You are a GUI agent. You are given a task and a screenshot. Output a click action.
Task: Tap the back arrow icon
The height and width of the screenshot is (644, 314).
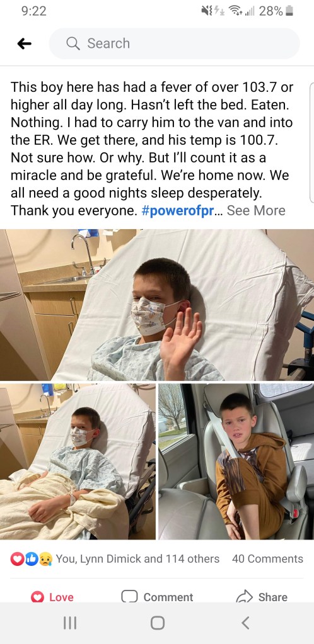[x=25, y=43]
